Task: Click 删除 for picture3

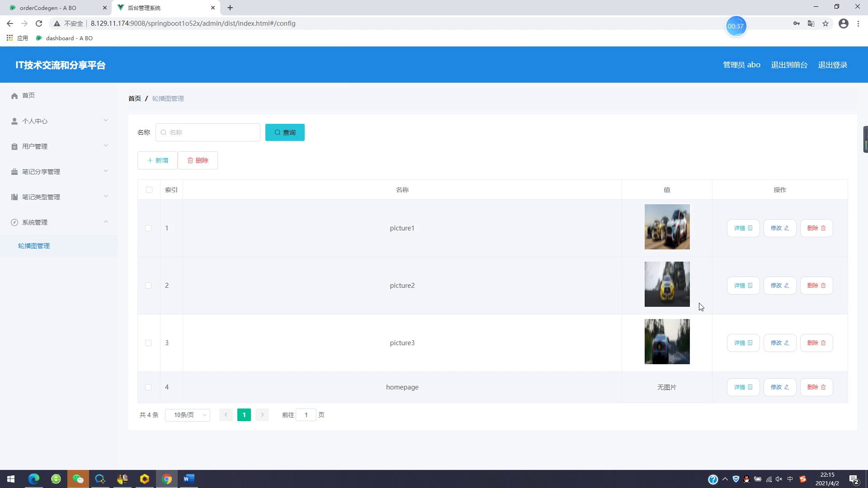Action: pos(816,343)
